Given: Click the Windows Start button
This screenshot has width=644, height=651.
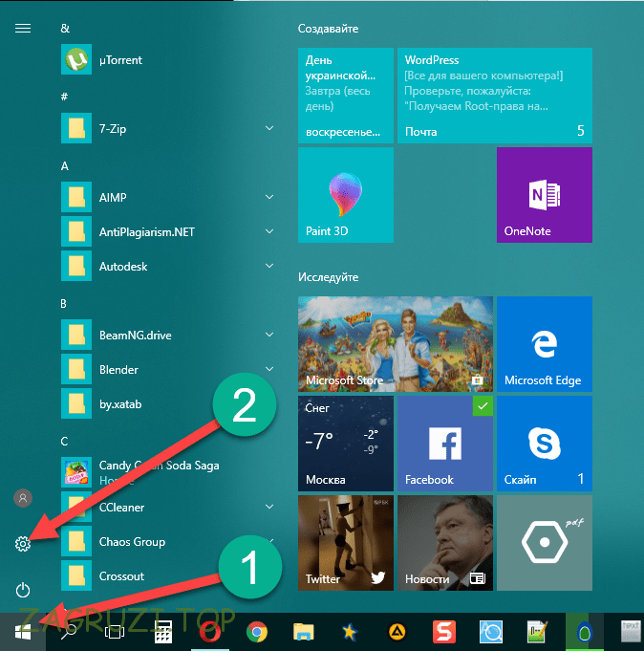Looking at the screenshot, I should (x=23, y=632).
